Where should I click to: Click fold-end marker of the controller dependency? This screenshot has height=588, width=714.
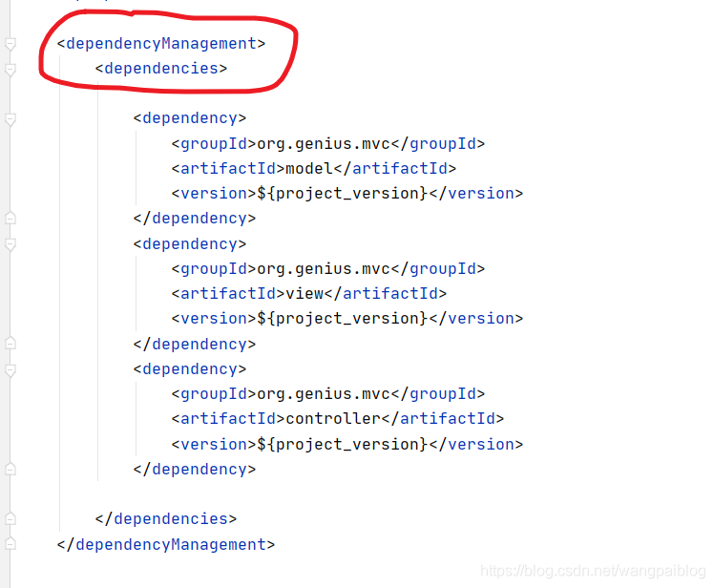click(10, 469)
